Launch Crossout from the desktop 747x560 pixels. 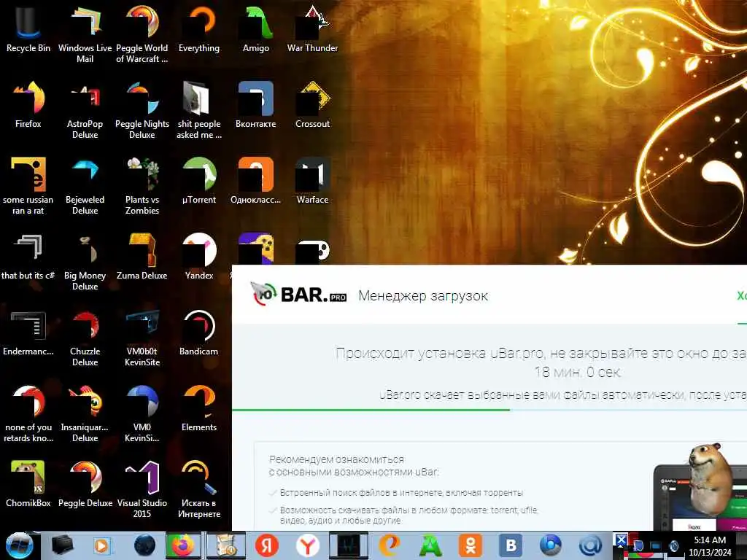tap(312, 105)
